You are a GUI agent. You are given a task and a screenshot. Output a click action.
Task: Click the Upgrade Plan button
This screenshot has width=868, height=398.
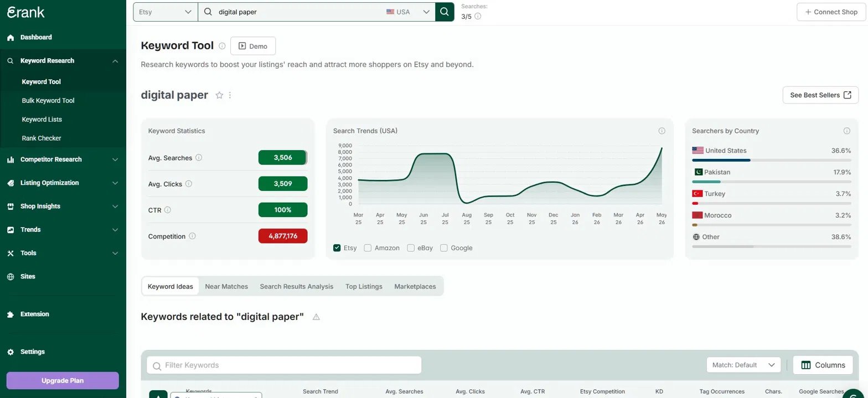63,380
